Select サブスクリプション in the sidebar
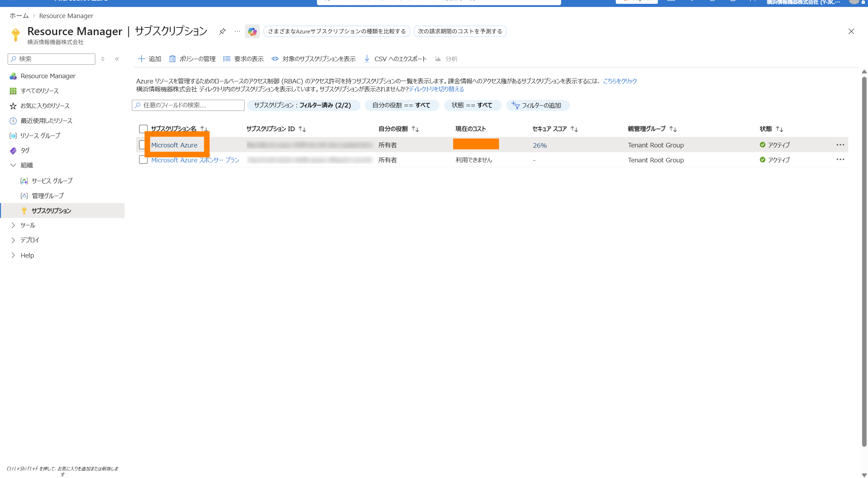Viewport: 868px width, 478px height. (63, 211)
